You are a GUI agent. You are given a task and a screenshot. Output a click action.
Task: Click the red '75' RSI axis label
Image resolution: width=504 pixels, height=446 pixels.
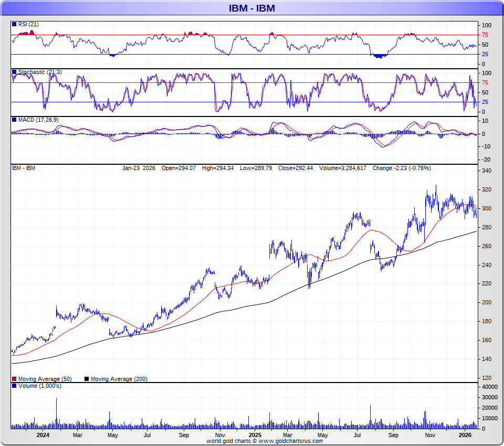pyautogui.click(x=485, y=35)
